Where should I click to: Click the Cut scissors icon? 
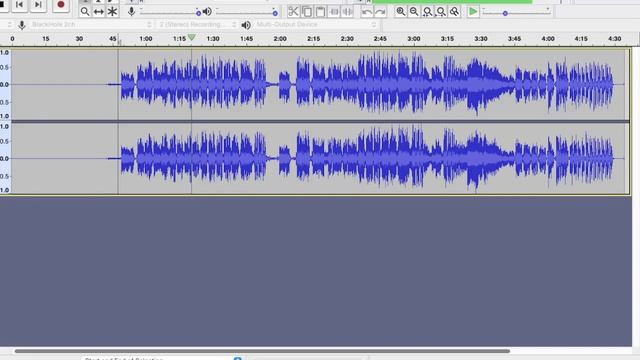(293, 11)
